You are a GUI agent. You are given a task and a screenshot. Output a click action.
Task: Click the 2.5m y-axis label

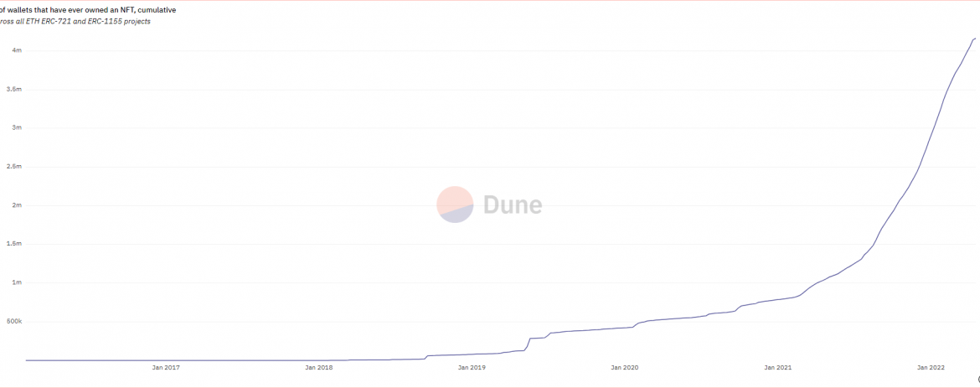pos(15,167)
